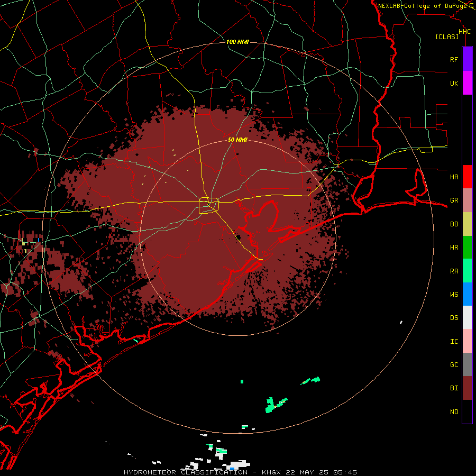Viewport: 476px width, 476px height.
Task: Click the '05:45' timestamp
Action: (x=346, y=472)
